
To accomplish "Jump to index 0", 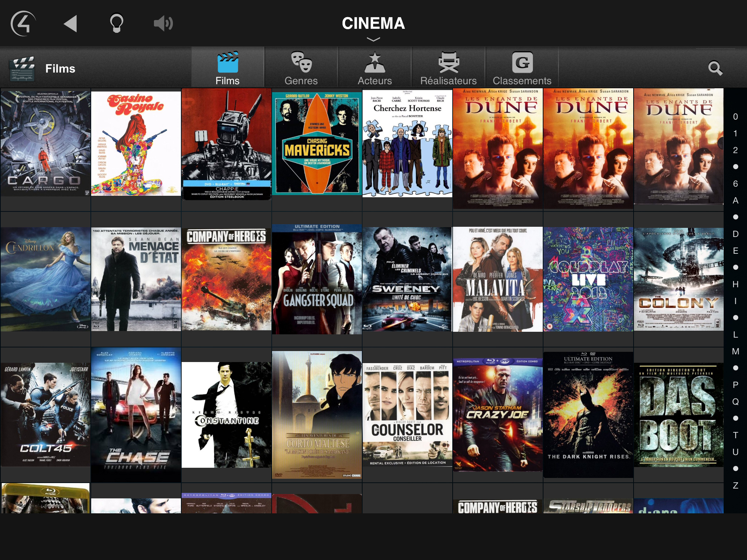I will tap(735, 117).
